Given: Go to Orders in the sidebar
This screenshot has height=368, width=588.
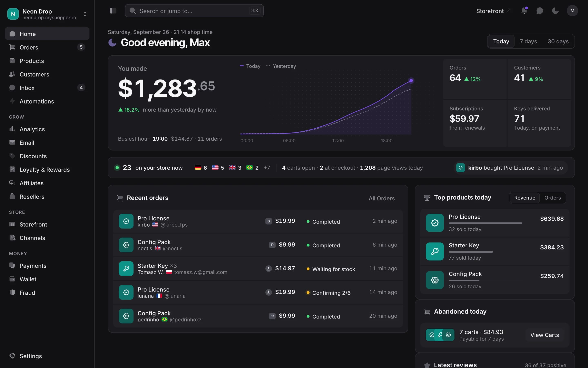Looking at the screenshot, I should [47, 47].
